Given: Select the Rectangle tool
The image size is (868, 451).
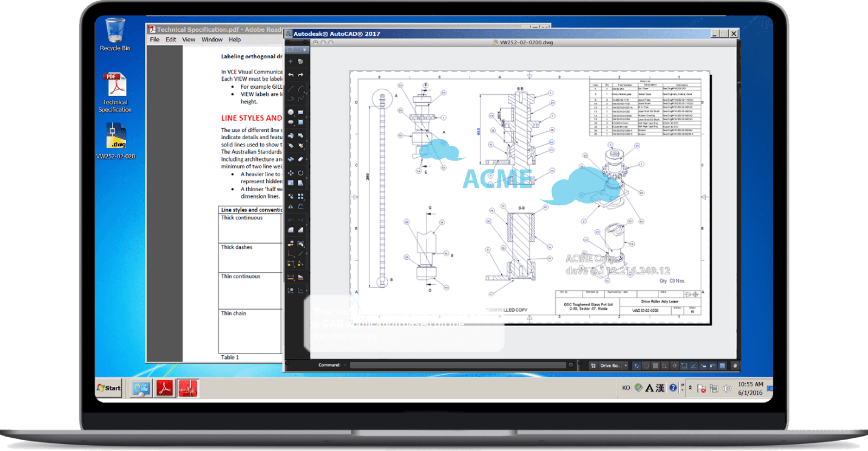Looking at the screenshot, I should (300, 112).
